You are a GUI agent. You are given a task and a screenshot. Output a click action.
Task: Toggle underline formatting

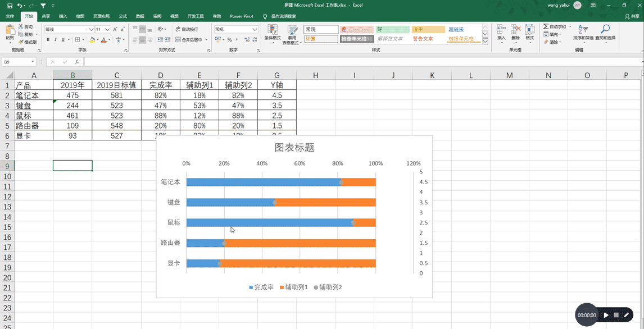tap(63, 40)
